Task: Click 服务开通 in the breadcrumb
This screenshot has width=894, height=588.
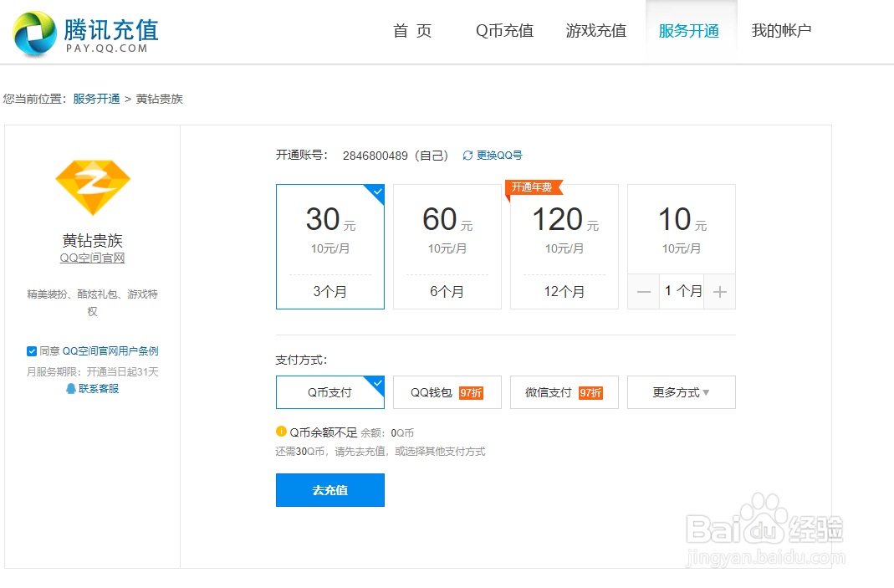Action: pos(96,99)
